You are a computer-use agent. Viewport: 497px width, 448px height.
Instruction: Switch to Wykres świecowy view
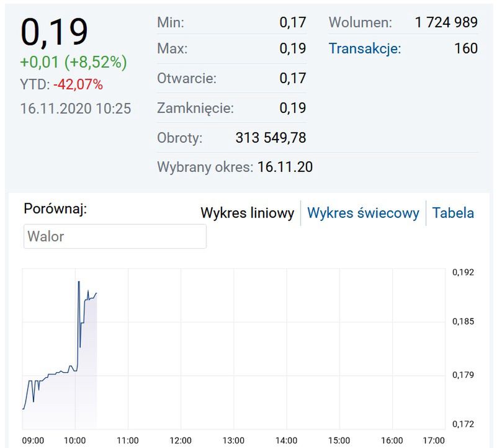[x=363, y=213]
